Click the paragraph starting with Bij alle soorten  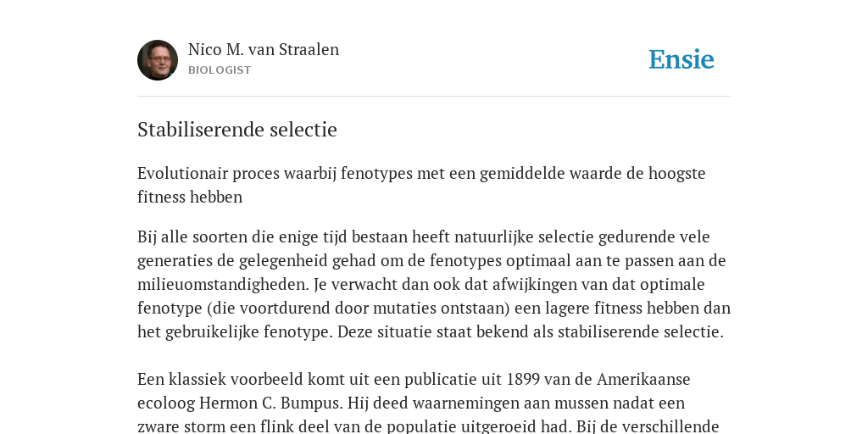coord(434,284)
